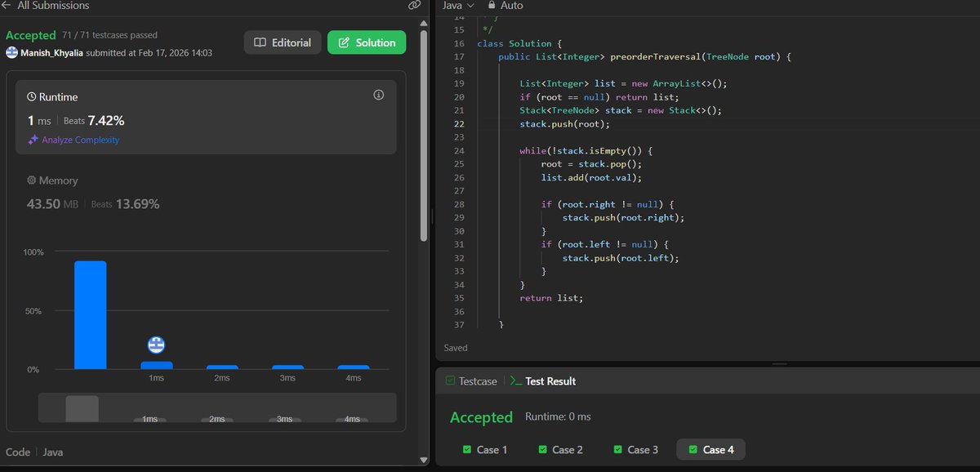
Task: Select Case 2 result
Action: [560, 449]
